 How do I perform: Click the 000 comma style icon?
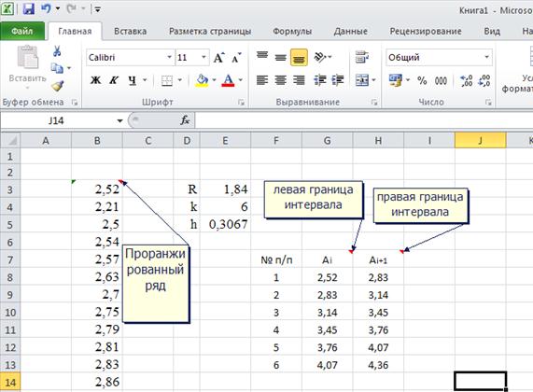[x=441, y=80]
